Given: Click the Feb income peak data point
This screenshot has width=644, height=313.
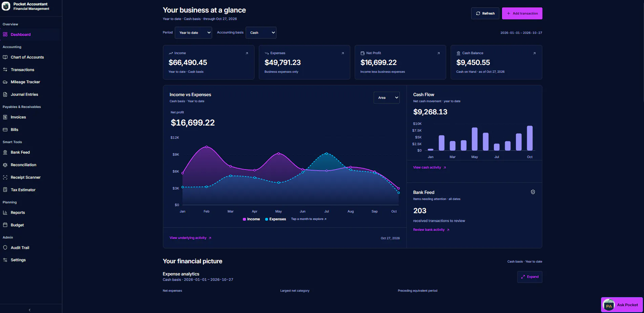Looking at the screenshot, I should tap(207, 147).
